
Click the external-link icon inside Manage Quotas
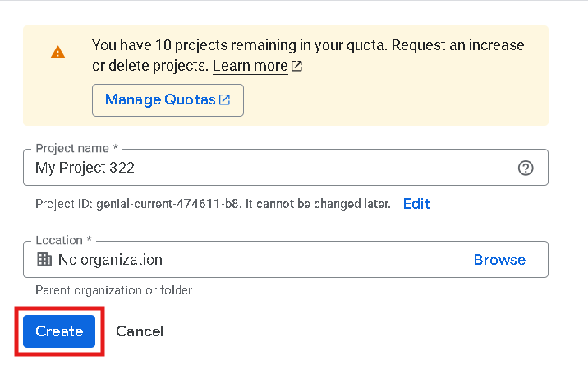[224, 100]
